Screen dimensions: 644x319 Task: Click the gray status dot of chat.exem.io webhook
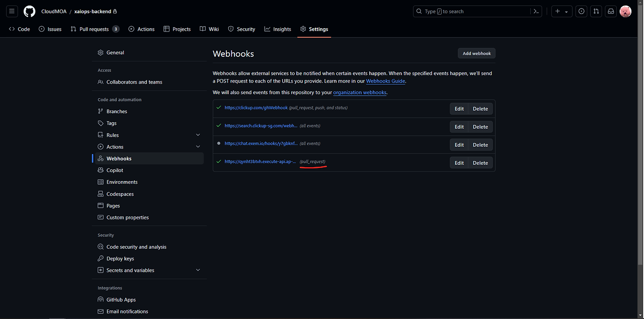click(218, 143)
